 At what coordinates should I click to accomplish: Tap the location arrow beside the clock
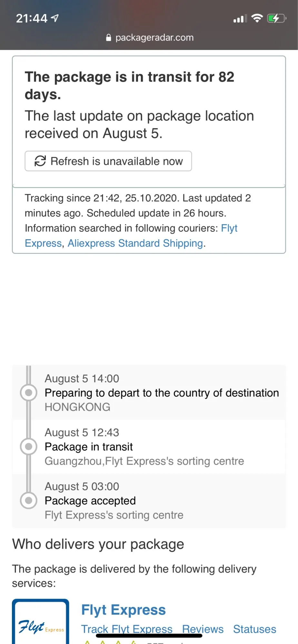(x=55, y=18)
